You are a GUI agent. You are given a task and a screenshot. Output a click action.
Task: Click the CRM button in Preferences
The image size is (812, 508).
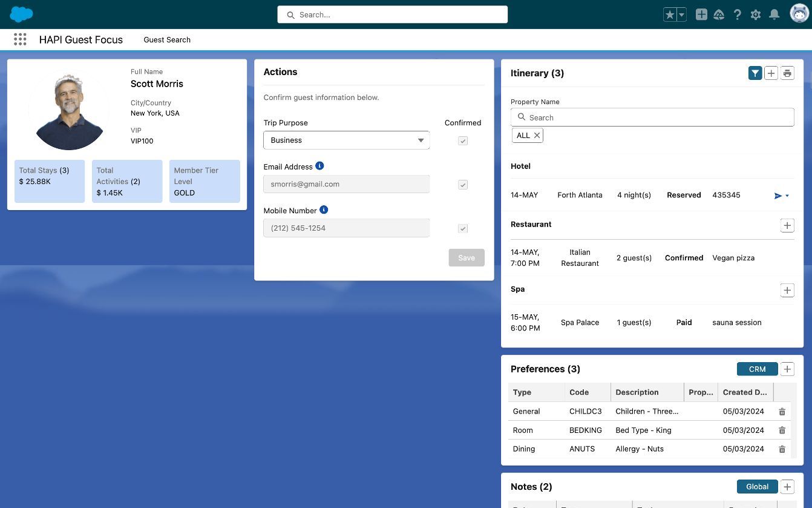(x=757, y=369)
